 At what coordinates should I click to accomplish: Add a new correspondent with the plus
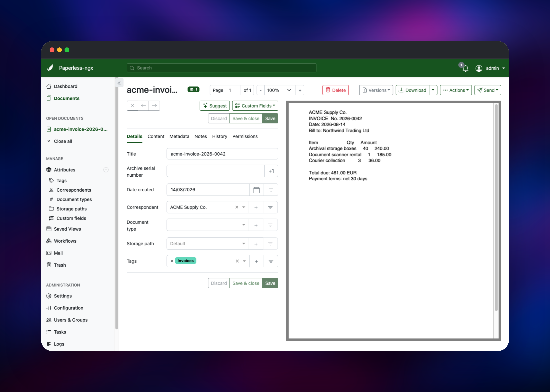(256, 208)
